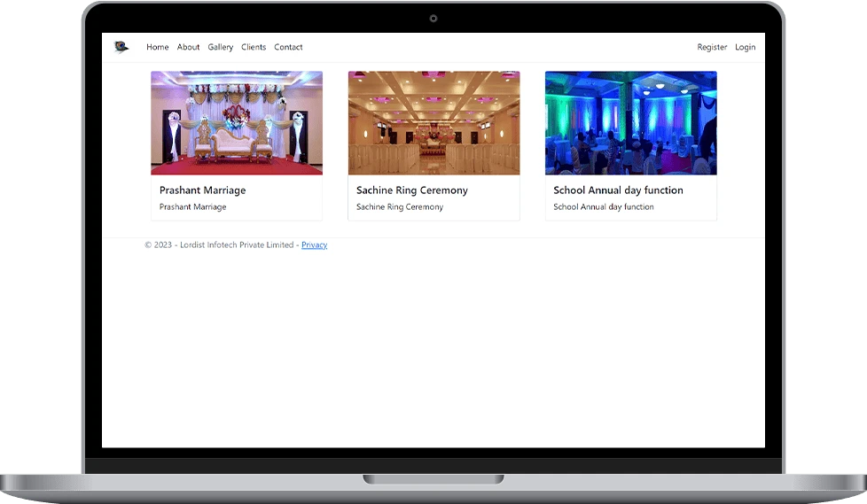The height and width of the screenshot is (504, 867).
Task: View the Sachine Ring Ceremony hall photo
Action: pyautogui.click(x=433, y=123)
